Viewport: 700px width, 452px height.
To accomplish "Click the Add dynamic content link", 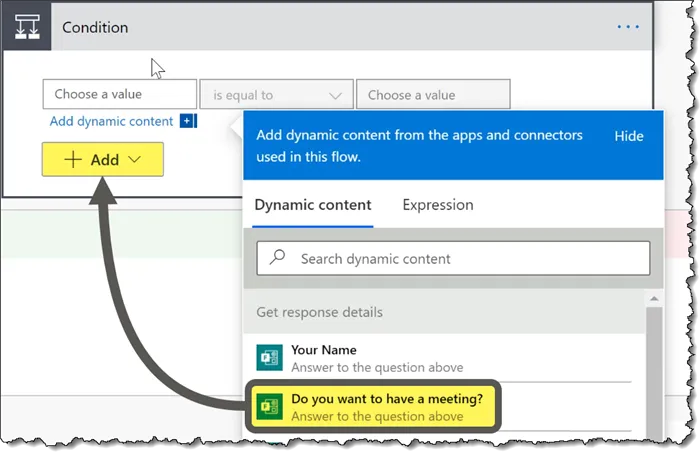I will 111,122.
